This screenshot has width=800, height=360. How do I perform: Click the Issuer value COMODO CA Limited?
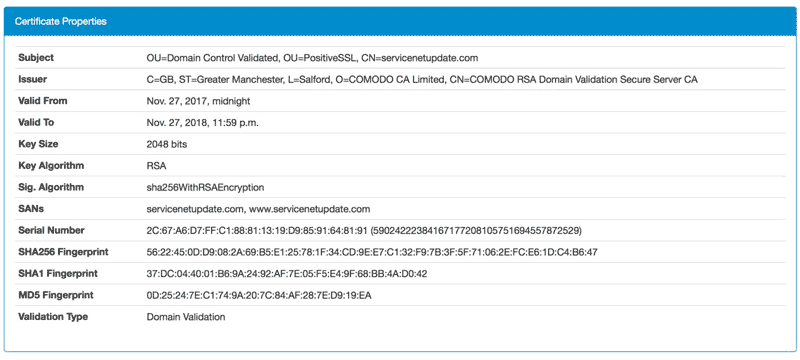pyautogui.click(x=422, y=80)
